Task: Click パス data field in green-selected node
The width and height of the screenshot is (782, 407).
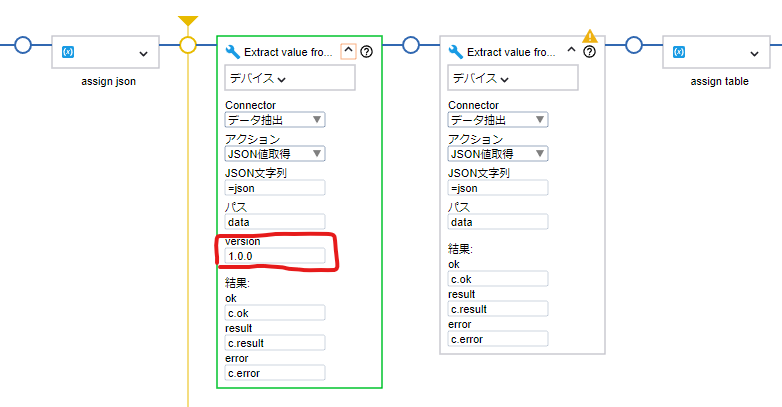Action: point(275,222)
